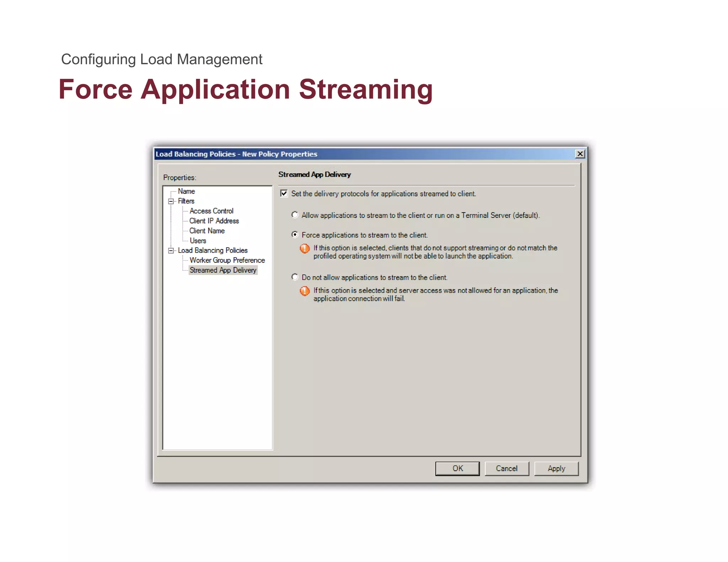Select Force applications to stream to the client
The image size is (728, 562).
tap(295, 234)
